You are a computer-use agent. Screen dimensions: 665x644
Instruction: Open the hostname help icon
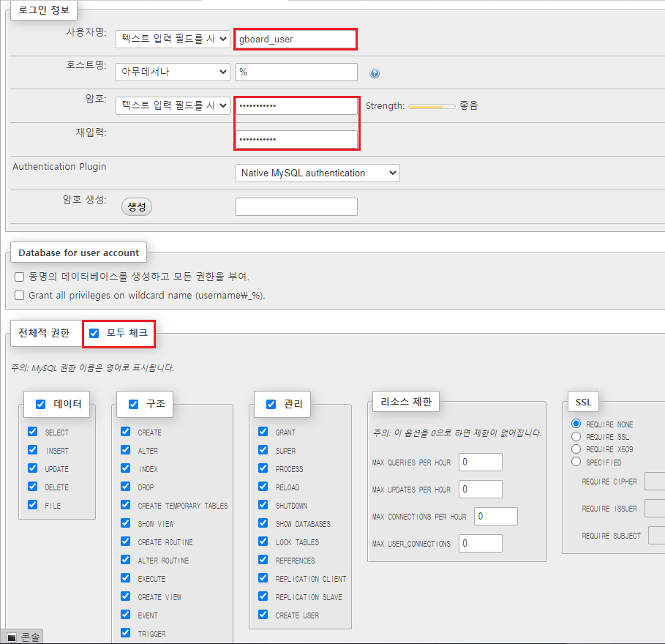click(x=374, y=73)
